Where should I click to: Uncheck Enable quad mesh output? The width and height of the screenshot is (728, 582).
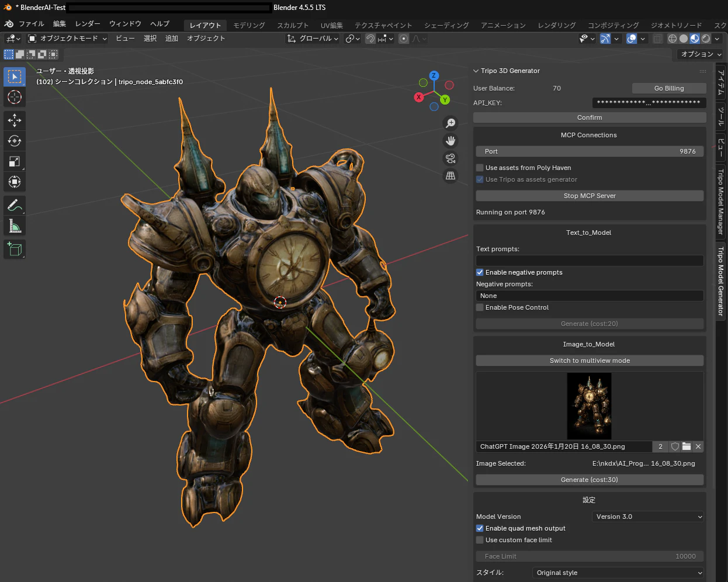[x=480, y=528]
